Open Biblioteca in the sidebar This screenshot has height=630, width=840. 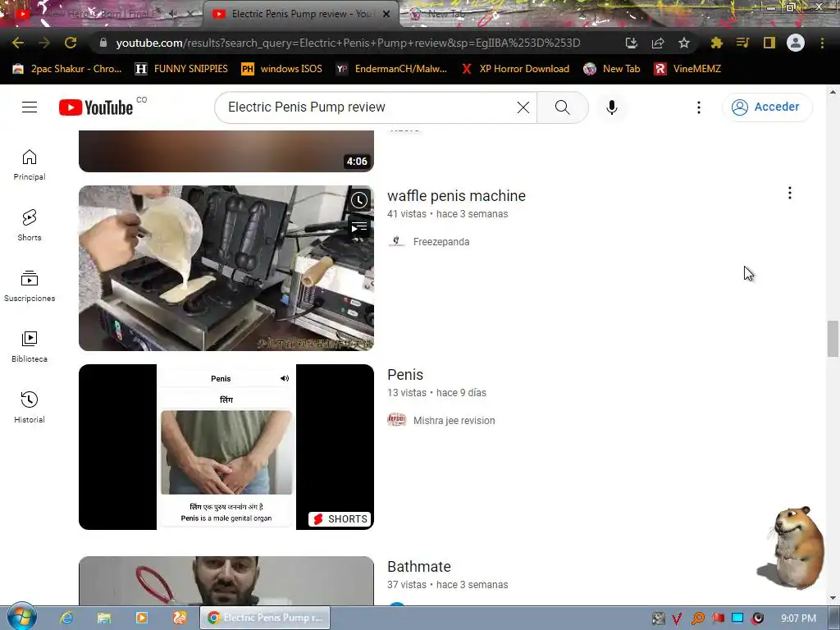(30, 347)
